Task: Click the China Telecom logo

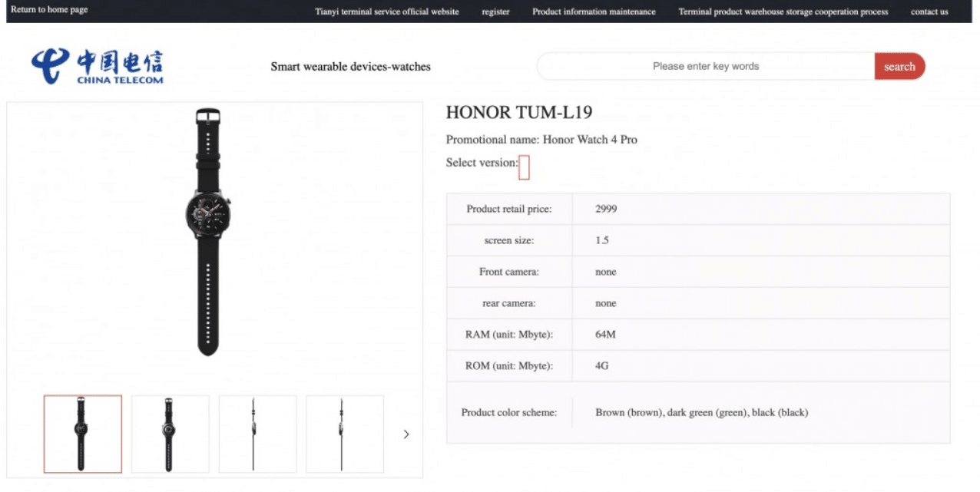Action: tap(97, 66)
